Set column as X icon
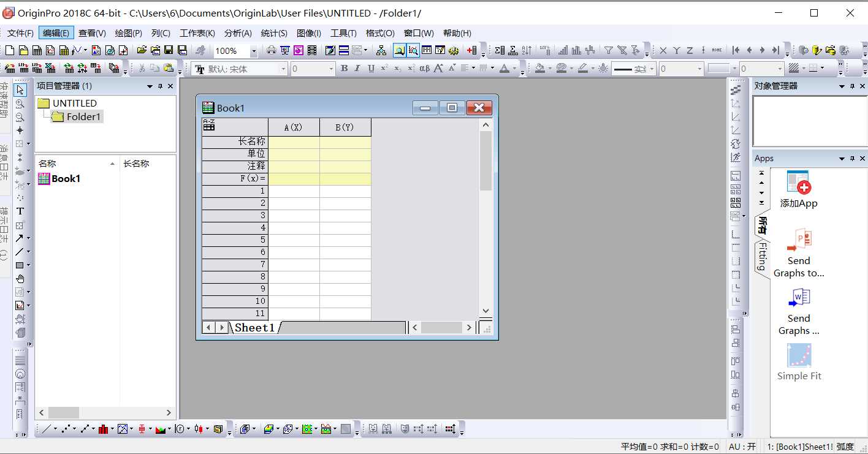The height and width of the screenshot is (454, 868). 663,50
